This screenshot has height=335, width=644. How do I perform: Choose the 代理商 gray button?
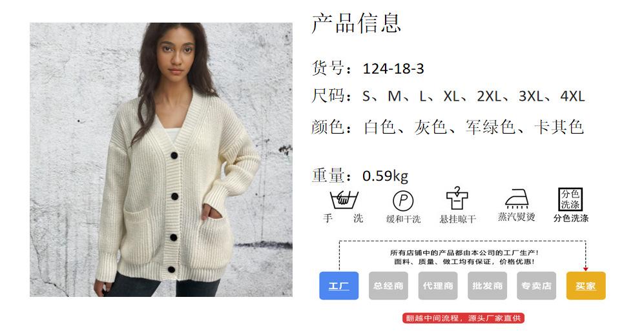438,285
